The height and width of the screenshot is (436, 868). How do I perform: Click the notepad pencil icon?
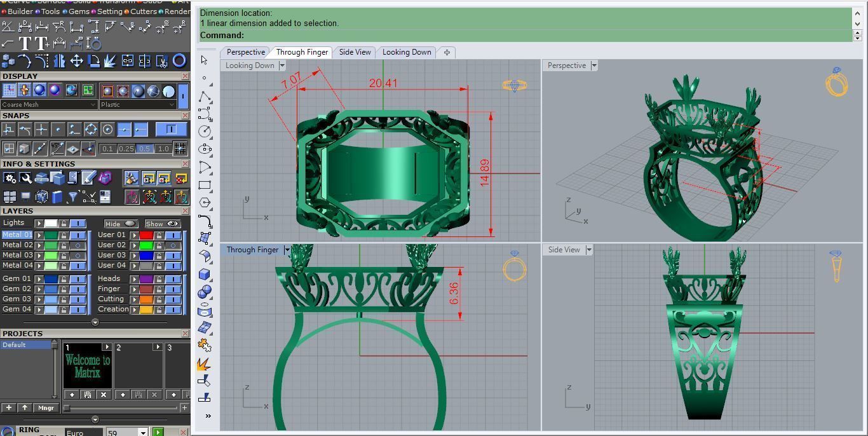[88, 178]
